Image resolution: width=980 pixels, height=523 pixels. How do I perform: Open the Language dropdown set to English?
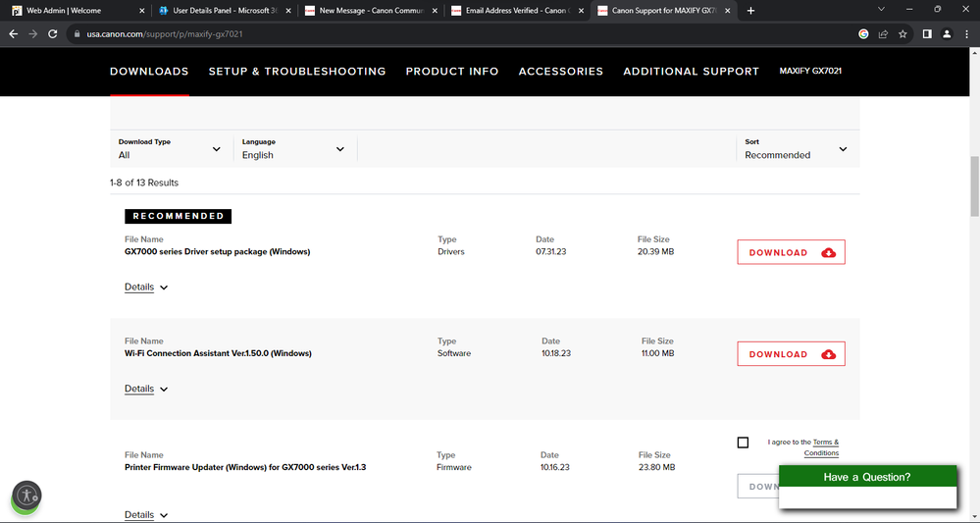pos(294,149)
